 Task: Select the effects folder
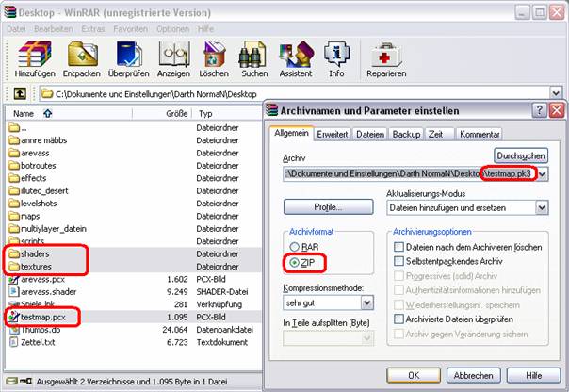(27, 178)
